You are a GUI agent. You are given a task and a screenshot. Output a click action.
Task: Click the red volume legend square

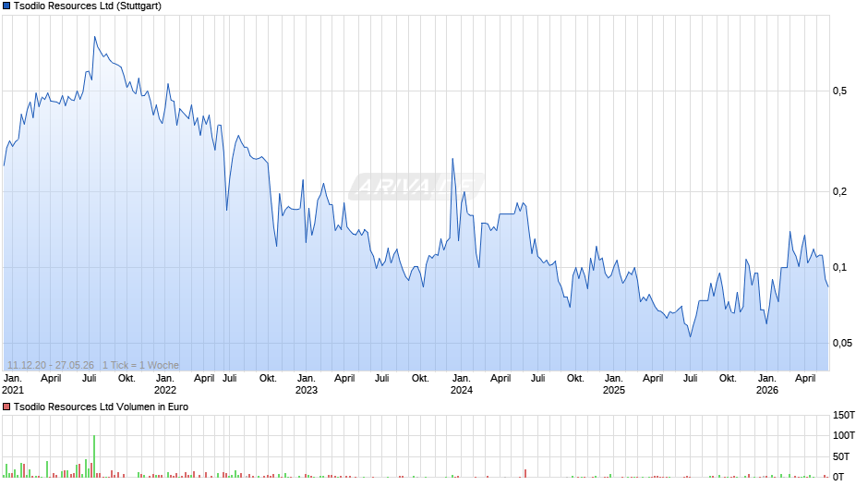point(6,407)
